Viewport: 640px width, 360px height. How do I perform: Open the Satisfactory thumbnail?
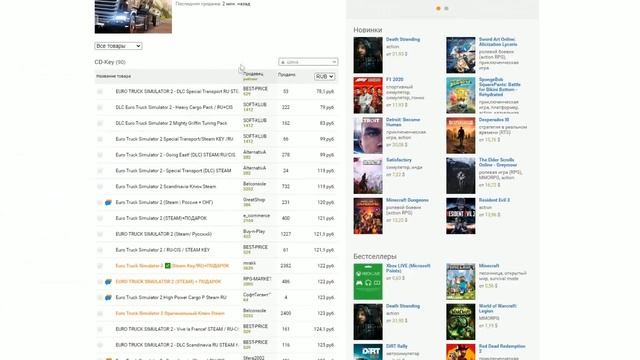368,176
